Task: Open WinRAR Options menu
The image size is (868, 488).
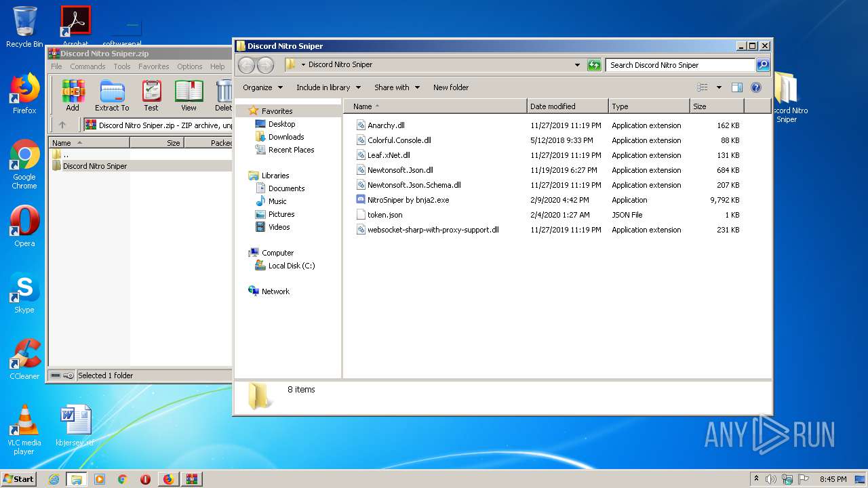Action: click(x=190, y=66)
